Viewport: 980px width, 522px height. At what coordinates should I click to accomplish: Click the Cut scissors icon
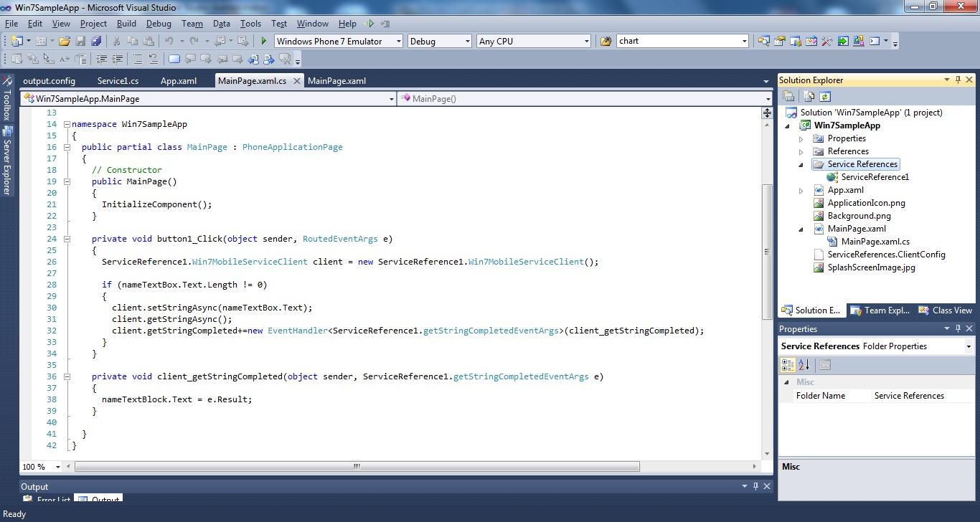tap(118, 41)
